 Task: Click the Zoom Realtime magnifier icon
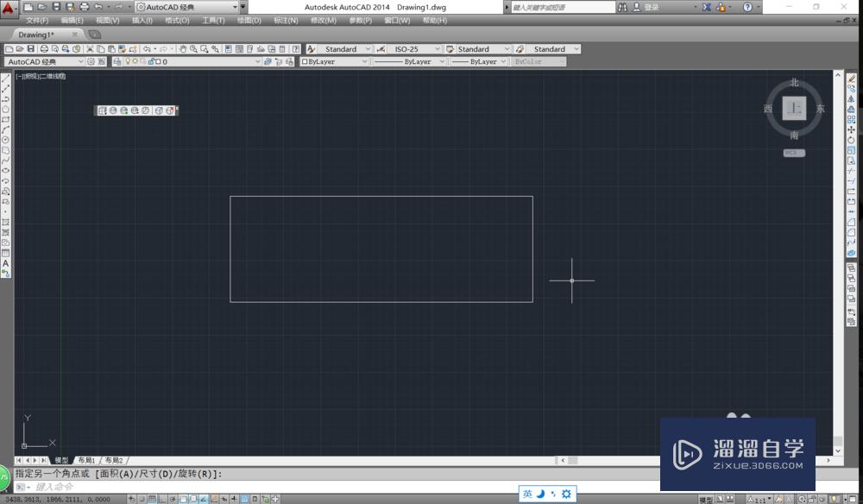(193, 49)
